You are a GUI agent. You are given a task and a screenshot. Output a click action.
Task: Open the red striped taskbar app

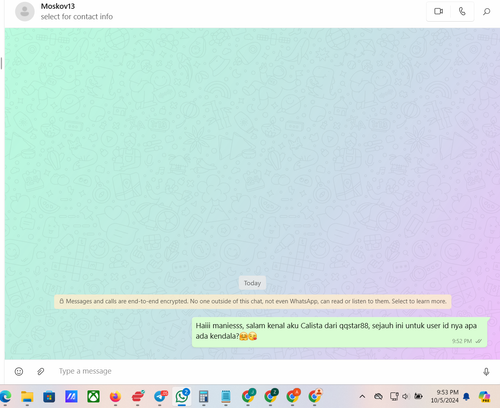[x=138, y=397]
